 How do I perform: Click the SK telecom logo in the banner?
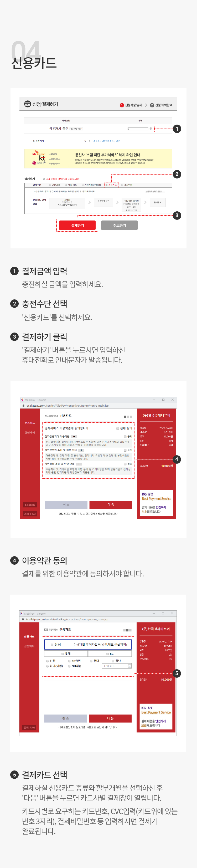[x=39, y=153]
